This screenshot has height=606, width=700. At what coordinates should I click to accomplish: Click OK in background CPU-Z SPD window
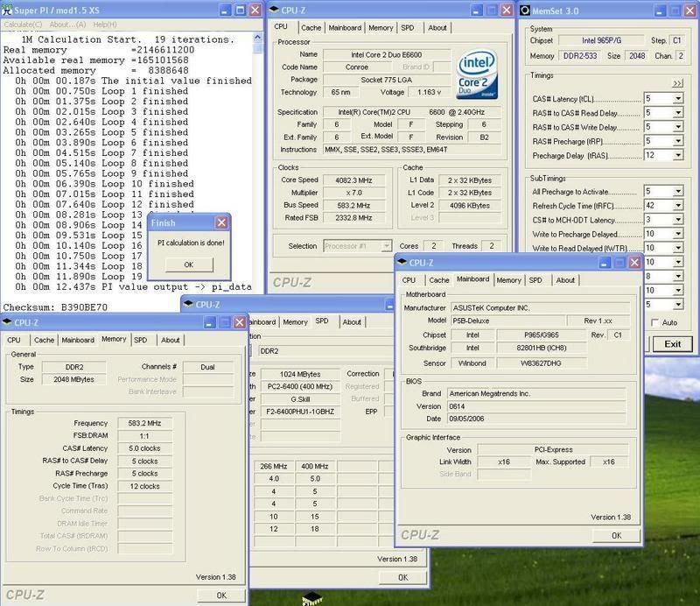(x=402, y=577)
